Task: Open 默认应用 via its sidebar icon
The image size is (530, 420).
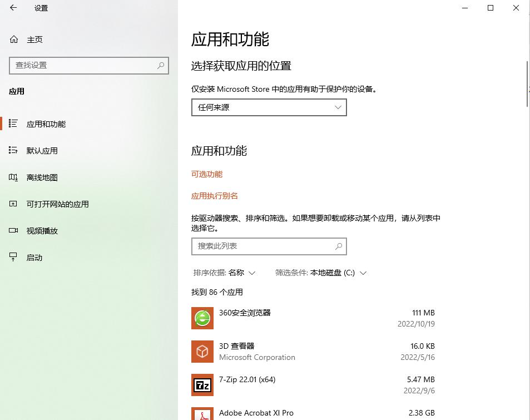Action: pos(13,150)
